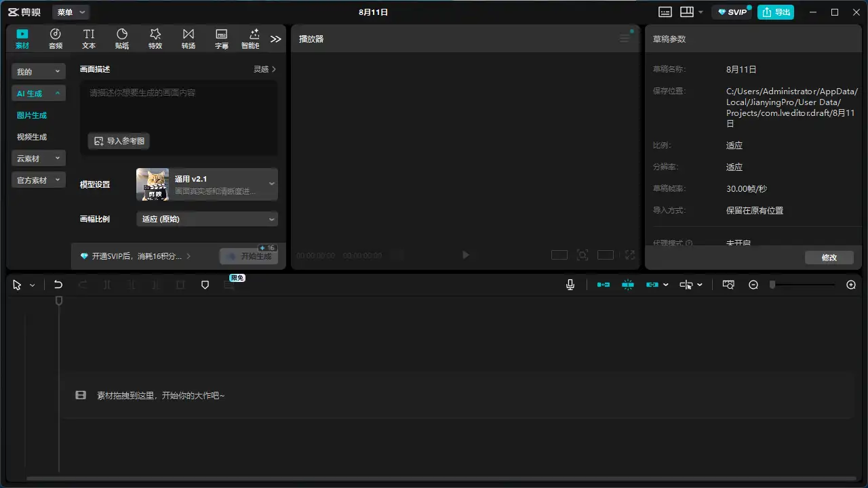868x488 pixels.
Task: Click the zoom in timeline magnifier
Action: [x=851, y=285]
